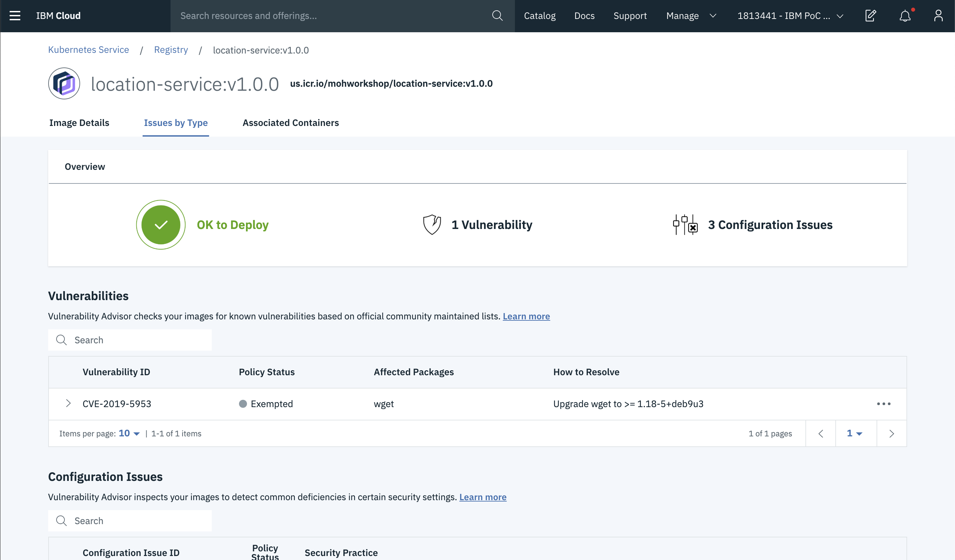
Task: Change items per page from 10
Action: [129, 433]
